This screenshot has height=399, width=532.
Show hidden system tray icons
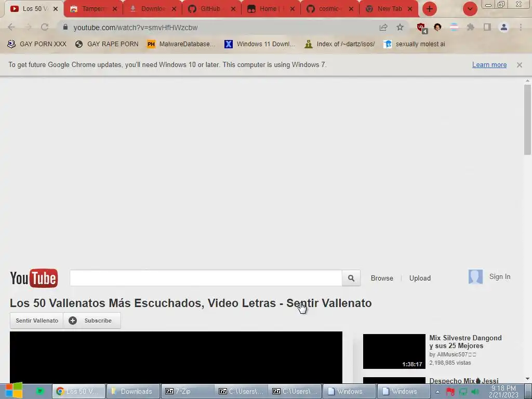click(x=437, y=392)
